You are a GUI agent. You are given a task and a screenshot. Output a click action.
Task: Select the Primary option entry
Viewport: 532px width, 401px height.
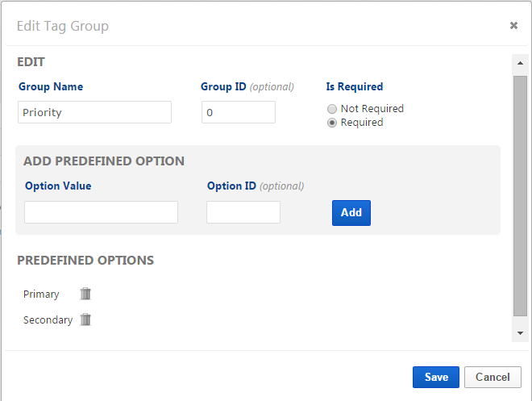[41, 294]
